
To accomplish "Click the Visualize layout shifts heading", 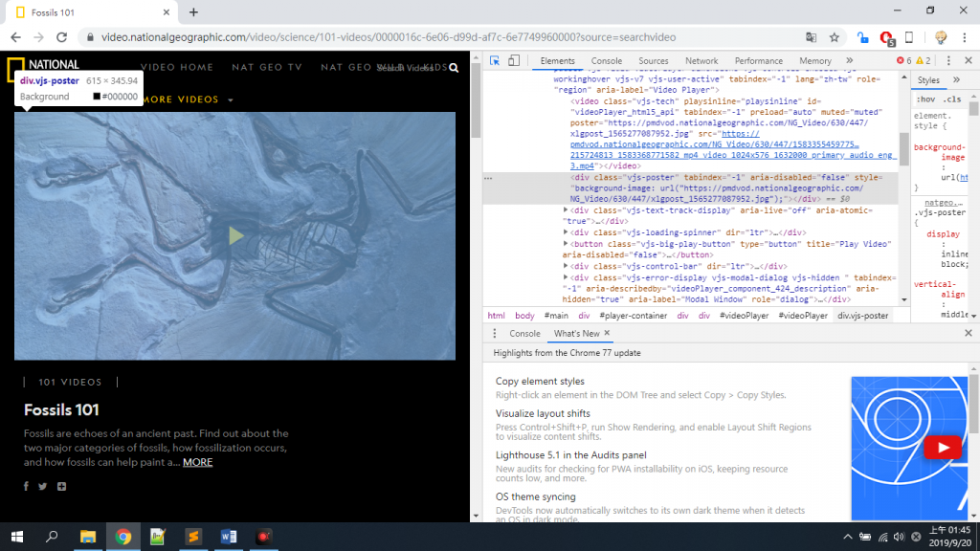I will [x=543, y=413].
